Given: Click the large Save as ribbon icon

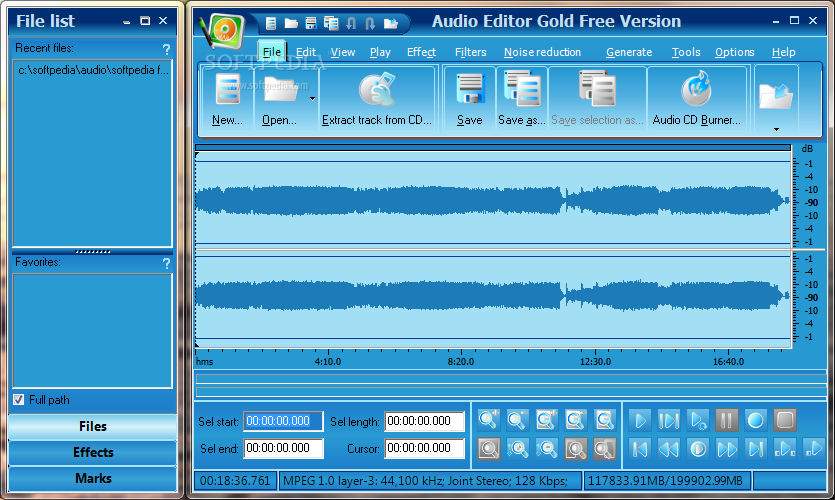Looking at the screenshot, I should (x=522, y=89).
